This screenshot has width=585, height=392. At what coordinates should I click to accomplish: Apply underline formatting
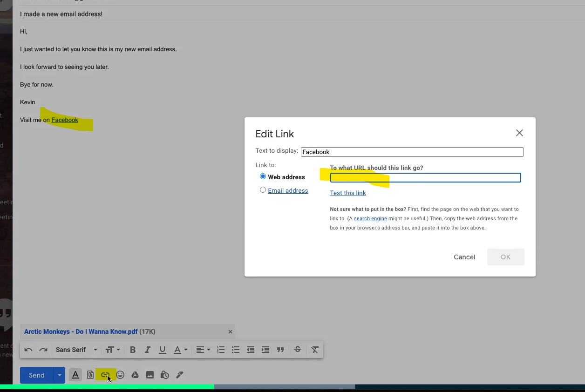tap(163, 350)
